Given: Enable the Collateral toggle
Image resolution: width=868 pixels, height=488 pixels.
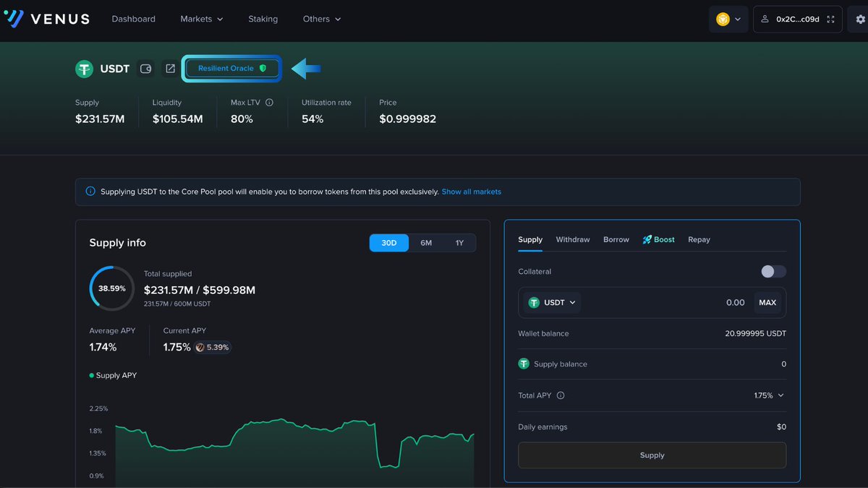Looking at the screenshot, I should [x=773, y=271].
